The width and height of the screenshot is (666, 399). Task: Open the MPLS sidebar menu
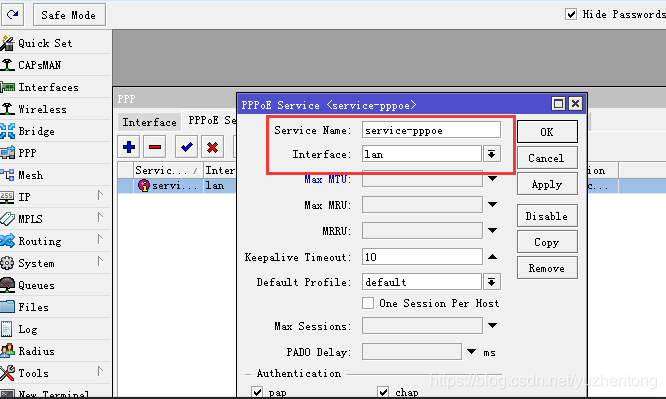pyautogui.click(x=30, y=219)
